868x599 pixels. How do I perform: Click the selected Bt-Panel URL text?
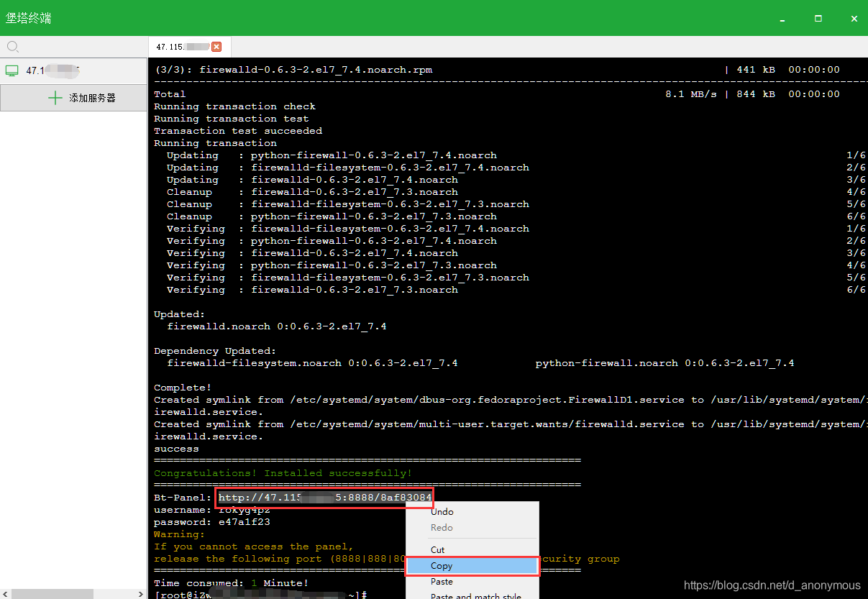click(x=325, y=498)
